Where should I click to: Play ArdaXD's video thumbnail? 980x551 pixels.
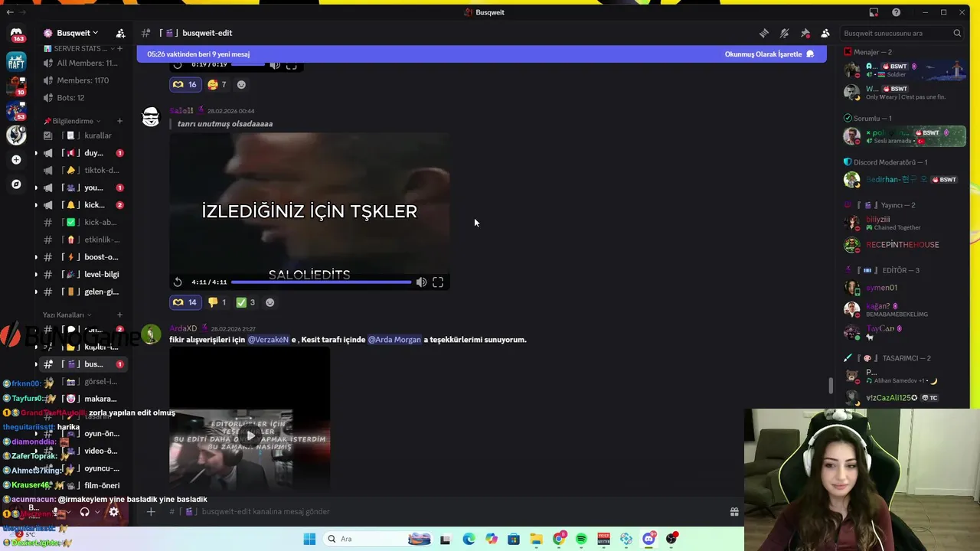[250, 436]
